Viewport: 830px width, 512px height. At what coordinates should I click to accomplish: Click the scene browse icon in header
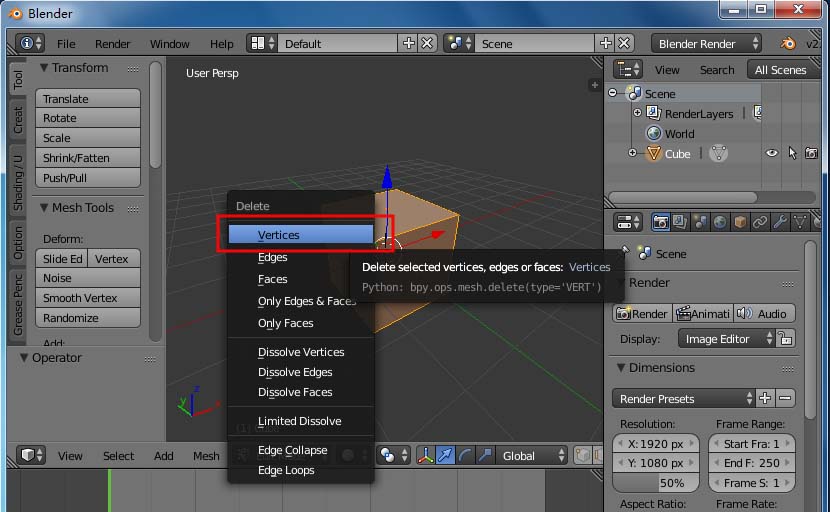pyautogui.click(x=459, y=43)
